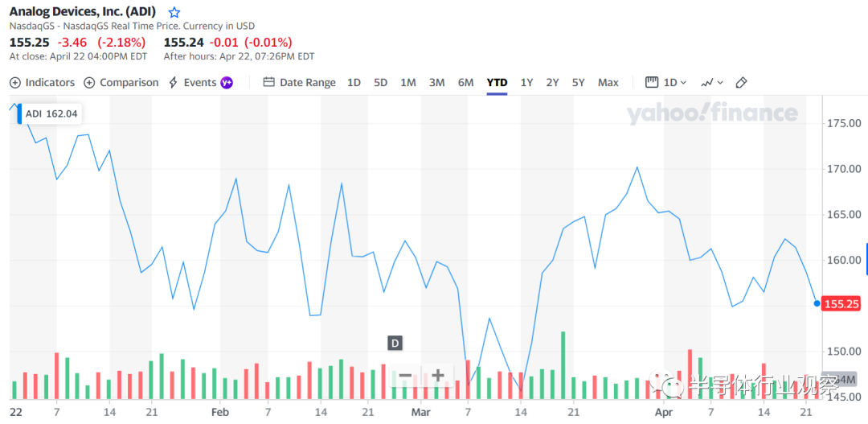The image size is (868, 424).
Task: Click the Mar label on date axis
Action: click(x=420, y=413)
